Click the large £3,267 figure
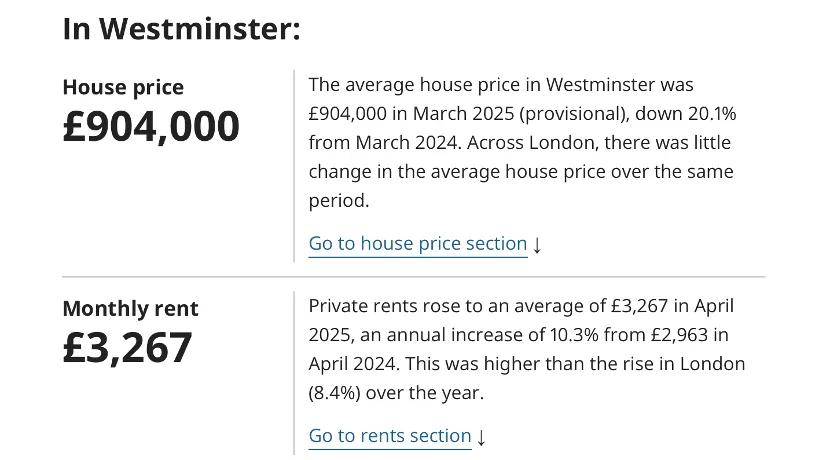The image size is (830, 460). click(x=127, y=348)
